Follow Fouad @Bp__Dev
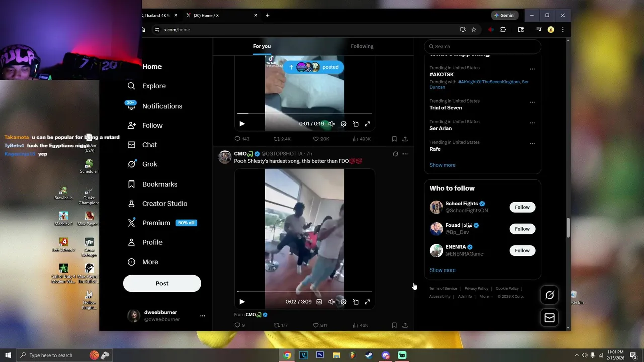The image size is (644, 362). click(522, 229)
